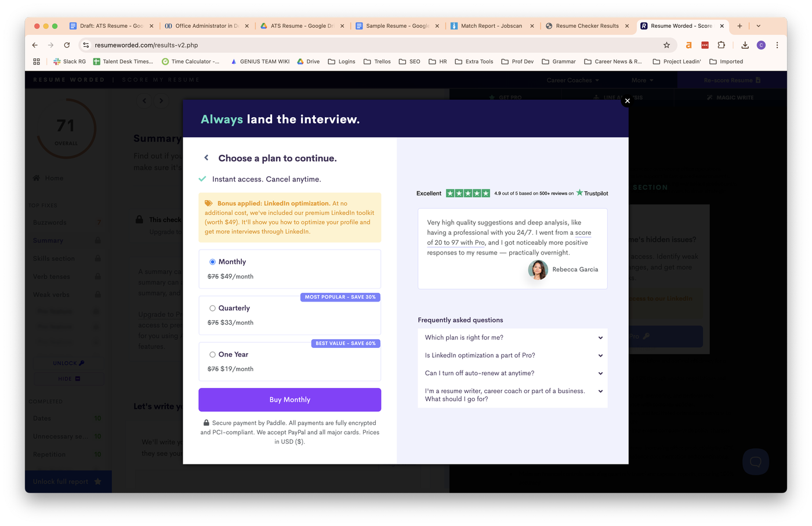This screenshot has width=812, height=526.
Task: Open the Trellos bookmark folder
Action: pos(377,61)
